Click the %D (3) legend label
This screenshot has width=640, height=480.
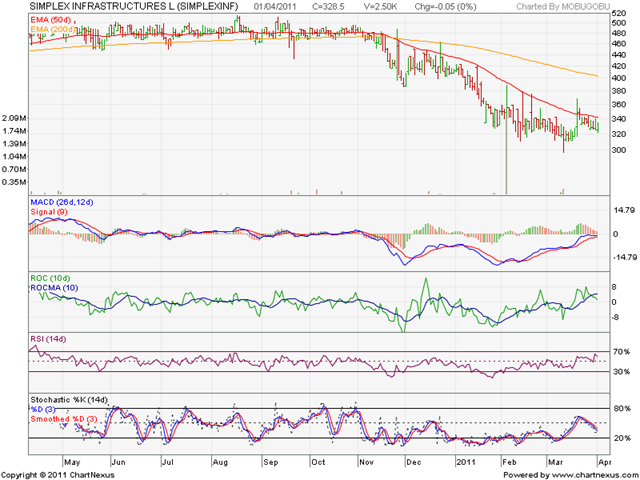[43, 409]
